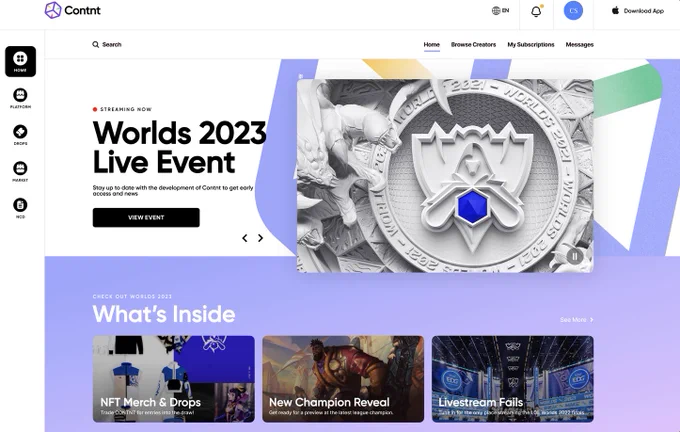The width and height of the screenshot is (680, 432).
Task: Click the Contnt cube logo
Action: (x=53, y=10)
